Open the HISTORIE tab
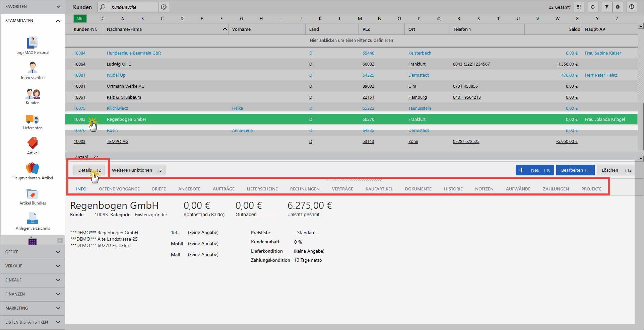 (453, 189)
